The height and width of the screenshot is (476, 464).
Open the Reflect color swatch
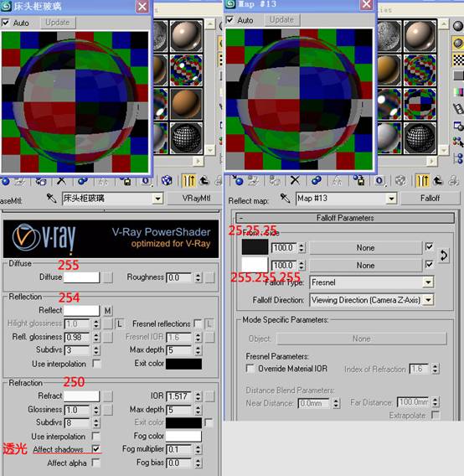pyautogui.click(x=81, y=310)
